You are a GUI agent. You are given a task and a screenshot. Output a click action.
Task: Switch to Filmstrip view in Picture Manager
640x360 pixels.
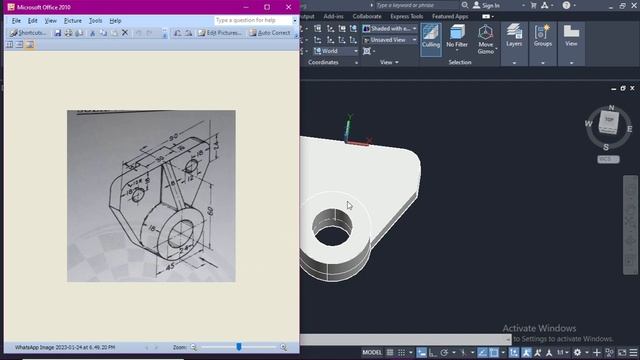pyautogui.click(x=19, y=44)
